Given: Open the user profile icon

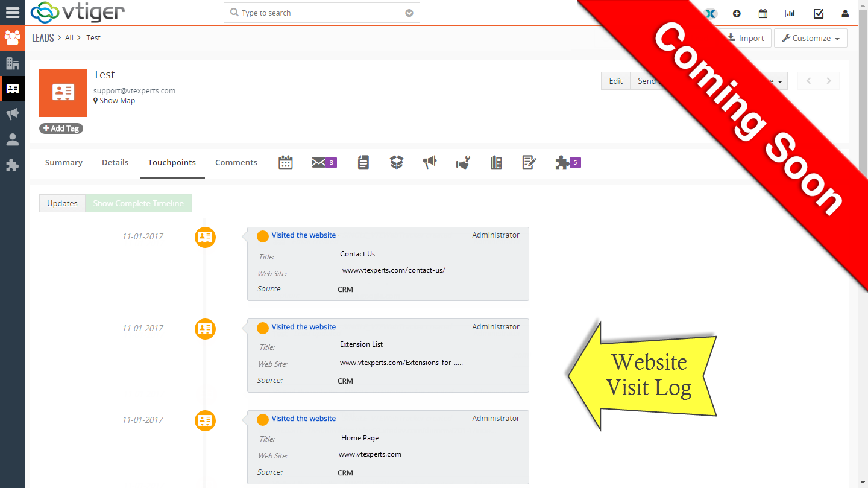Looking at the screenshot, I should (845, 13).
